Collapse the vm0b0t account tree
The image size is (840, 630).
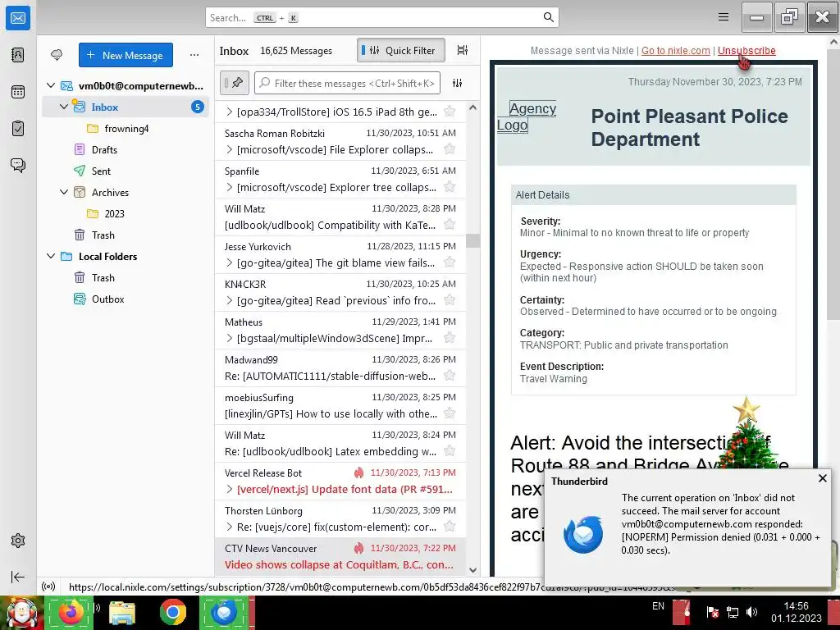(x=51, y=85)
